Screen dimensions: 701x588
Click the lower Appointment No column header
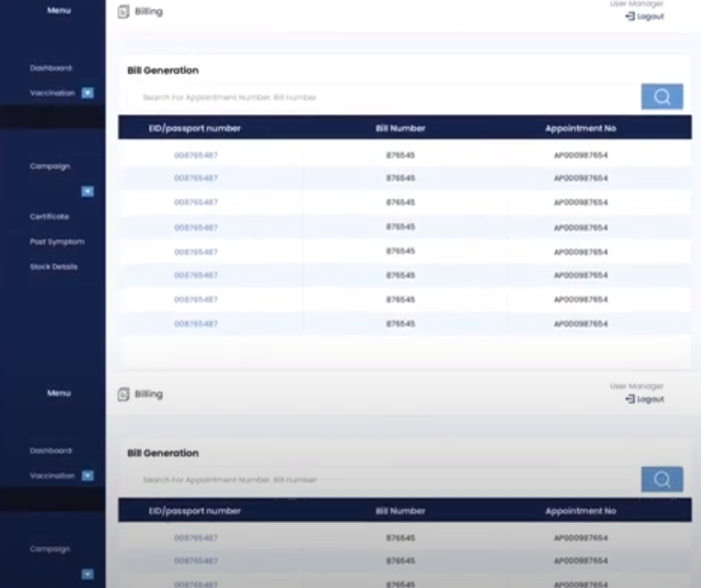[x=581, y=511]
